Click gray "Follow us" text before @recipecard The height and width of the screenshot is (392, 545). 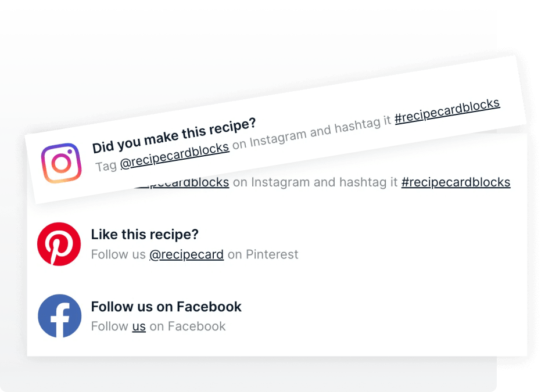(x=118, y=254)
